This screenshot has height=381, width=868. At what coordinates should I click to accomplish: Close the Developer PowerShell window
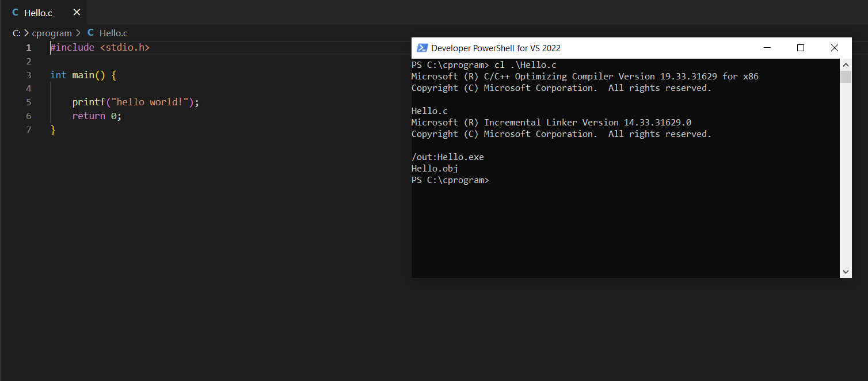pos(834,48)
